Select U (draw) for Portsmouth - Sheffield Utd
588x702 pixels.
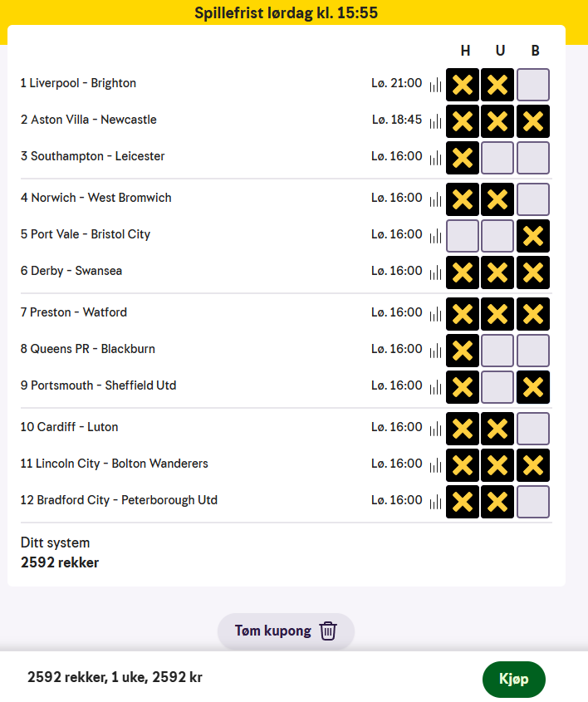coord(497,386)
